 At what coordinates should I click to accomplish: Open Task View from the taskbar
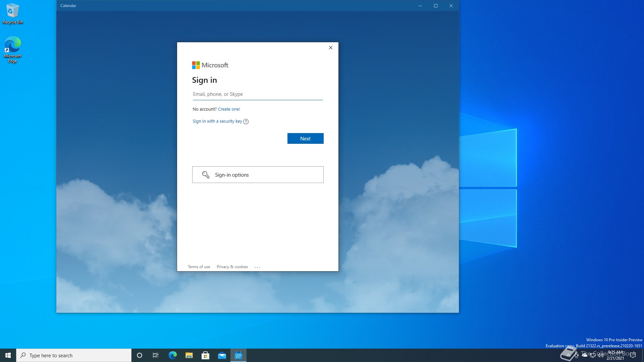click(156, 355)
